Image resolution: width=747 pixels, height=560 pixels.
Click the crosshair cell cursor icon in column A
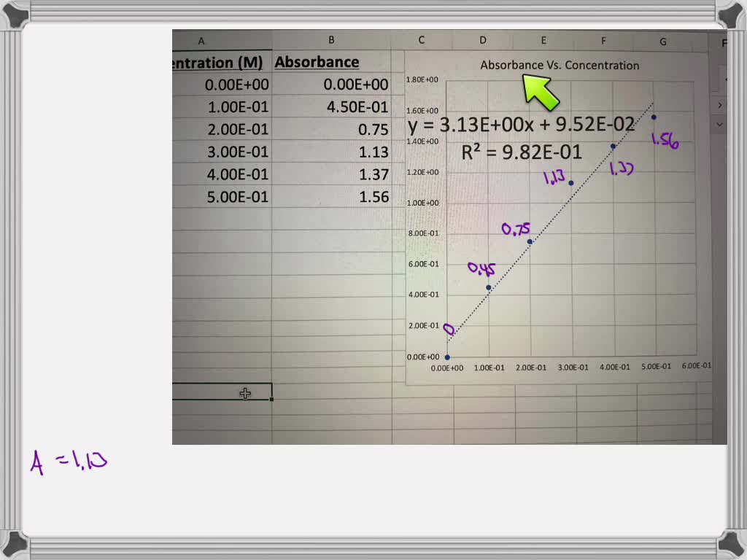click(x=245, y=393)
